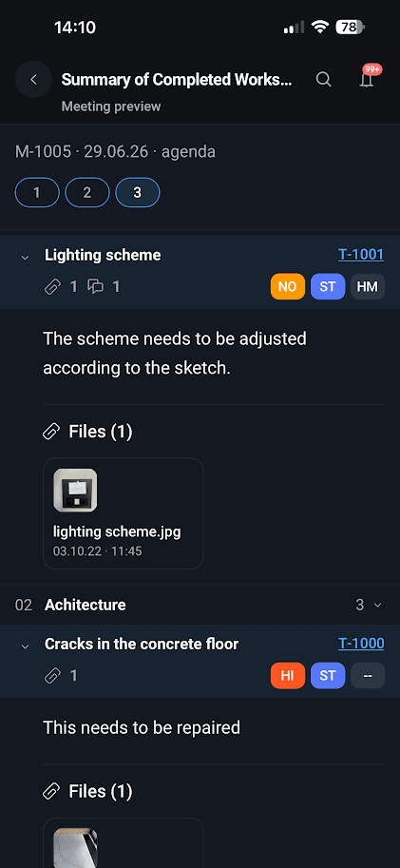Collapse the Achitecture section chevron
The height and width of the screenshot is (868, 400).
(x=378, y=605)
